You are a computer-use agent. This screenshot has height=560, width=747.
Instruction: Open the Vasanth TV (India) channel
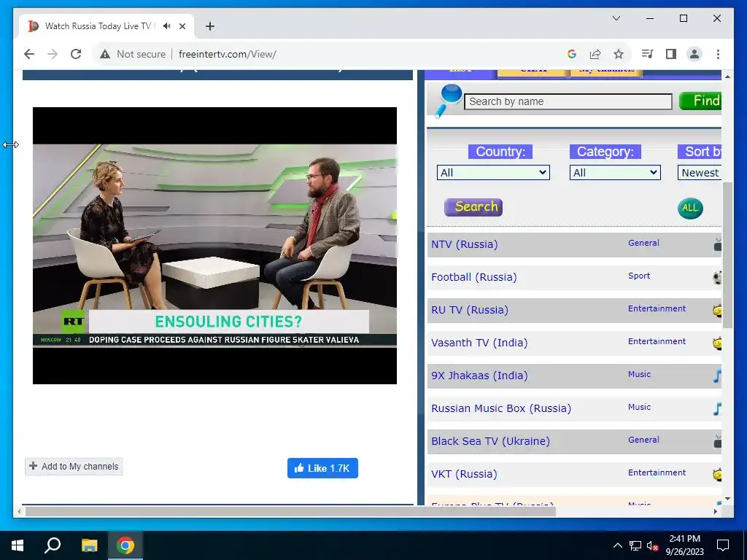click(x=479, y=343)
